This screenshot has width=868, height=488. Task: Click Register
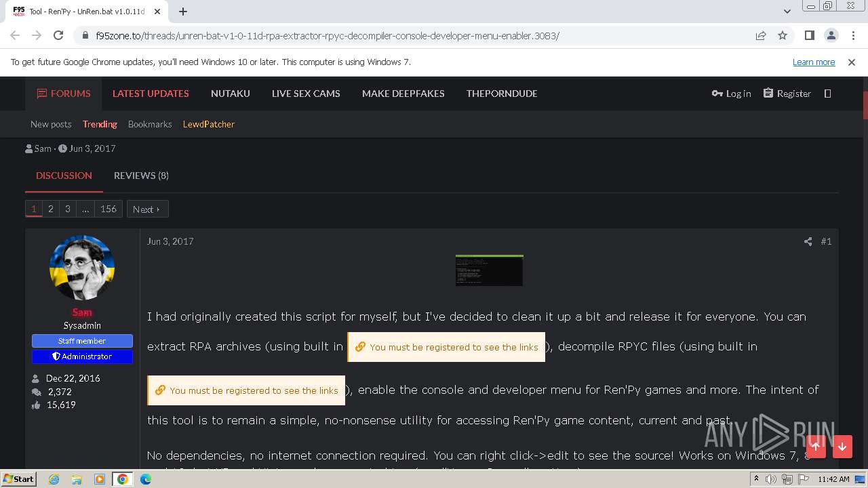pos(787,94)
